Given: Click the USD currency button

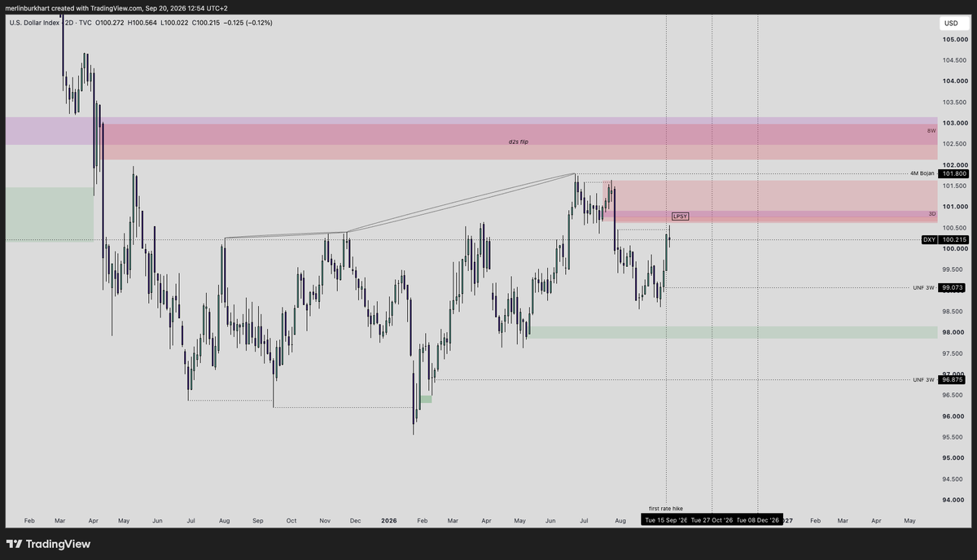Looking at the screenshot, I should pos(951,23).
